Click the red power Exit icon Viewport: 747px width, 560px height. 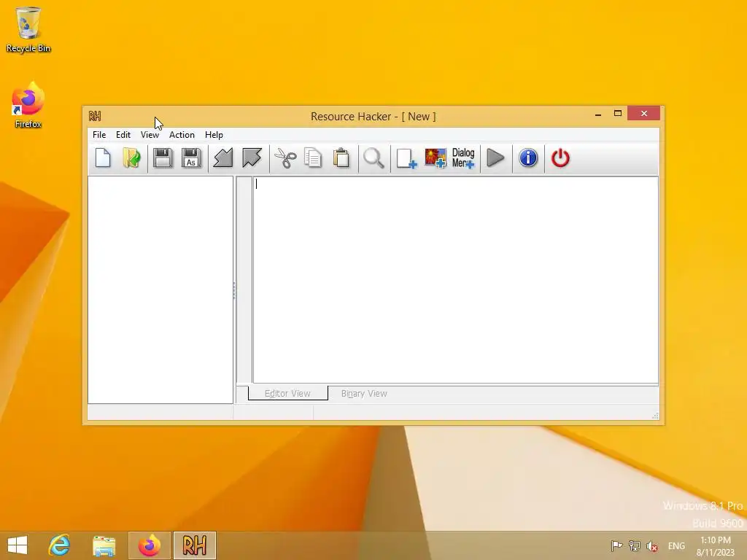pyautogui.click(x=560, y=158)
